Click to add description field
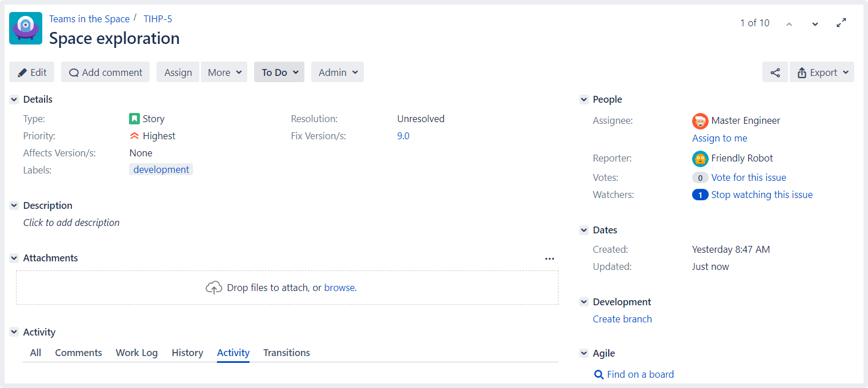The image size is (868, 388). pyautogui.click(x=71, y=223)
